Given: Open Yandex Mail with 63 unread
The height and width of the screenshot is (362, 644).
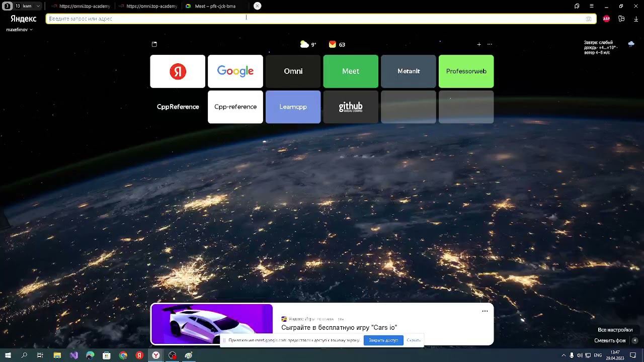Looking at the screenshot, I should click(x=337, y=44).
